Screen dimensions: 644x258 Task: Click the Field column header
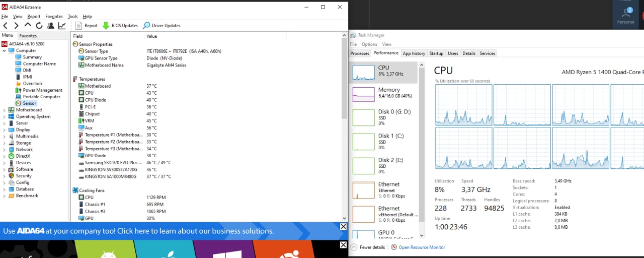(108, 36)
